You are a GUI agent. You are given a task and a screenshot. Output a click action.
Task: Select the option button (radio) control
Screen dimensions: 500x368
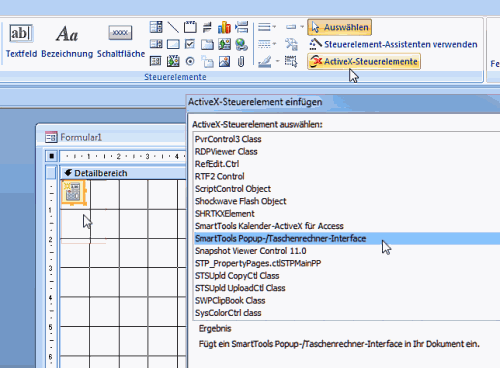tap(190, 61)
